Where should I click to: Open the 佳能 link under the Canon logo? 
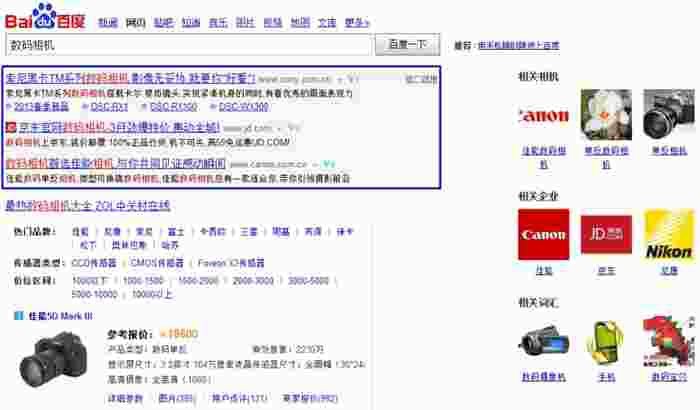pyautogui.click(x=544, y=271)
